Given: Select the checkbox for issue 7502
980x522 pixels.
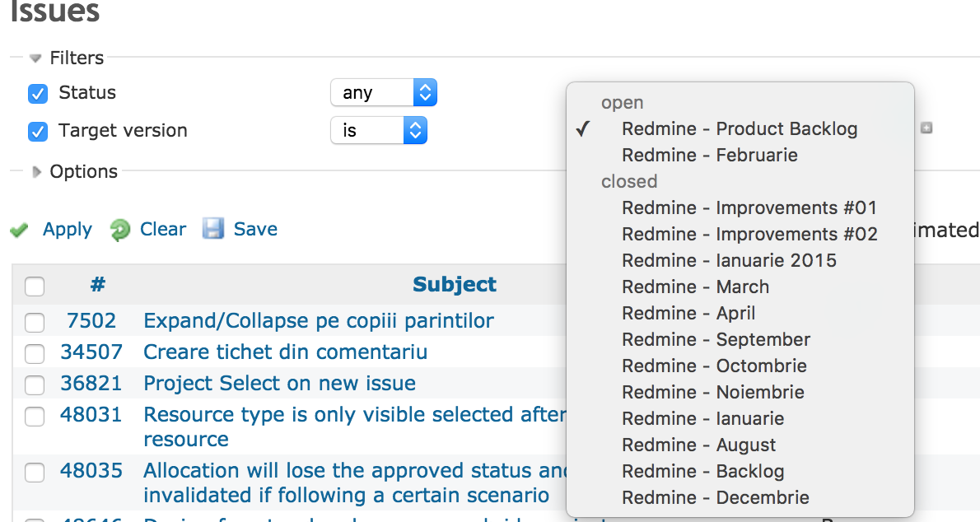Looking at the screenshot, I should tap(35, 321).
